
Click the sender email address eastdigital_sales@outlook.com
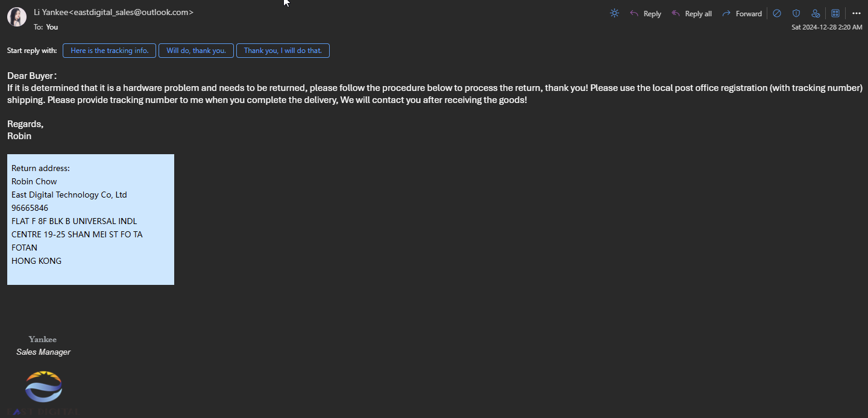pyautogui.click(x=131, y=12)
